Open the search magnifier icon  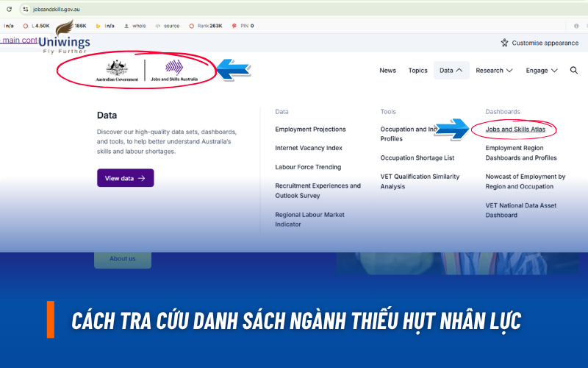click(574, 70)
